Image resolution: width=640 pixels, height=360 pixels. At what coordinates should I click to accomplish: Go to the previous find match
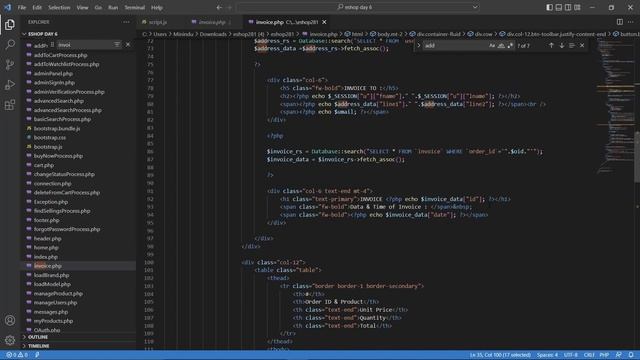pos(551,45)
